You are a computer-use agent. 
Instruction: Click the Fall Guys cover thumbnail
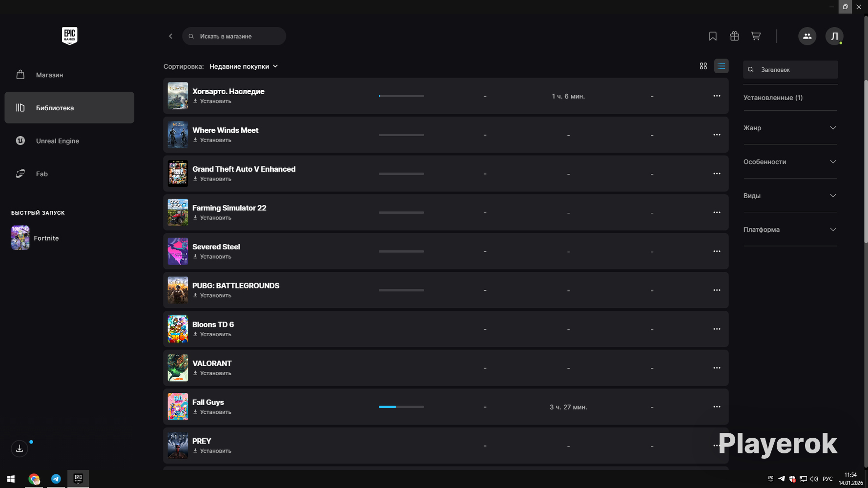click(x=178, y=407)
